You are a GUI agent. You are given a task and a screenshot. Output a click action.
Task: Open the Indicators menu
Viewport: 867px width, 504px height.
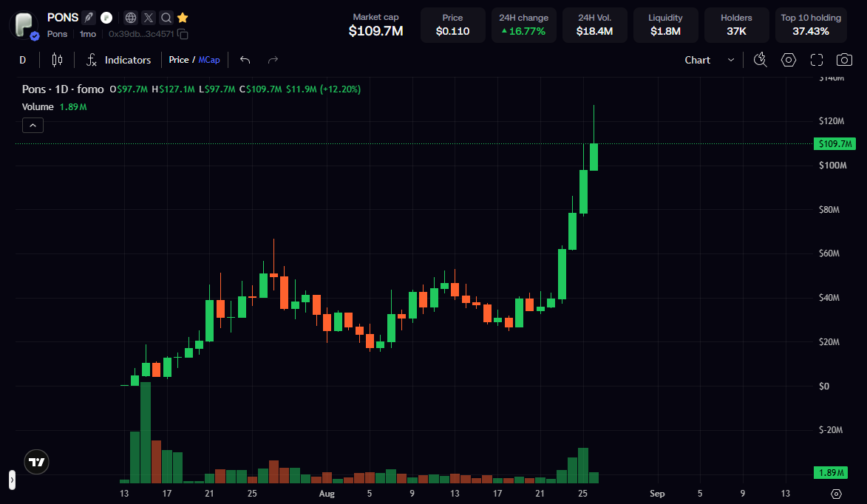(118, 60)
